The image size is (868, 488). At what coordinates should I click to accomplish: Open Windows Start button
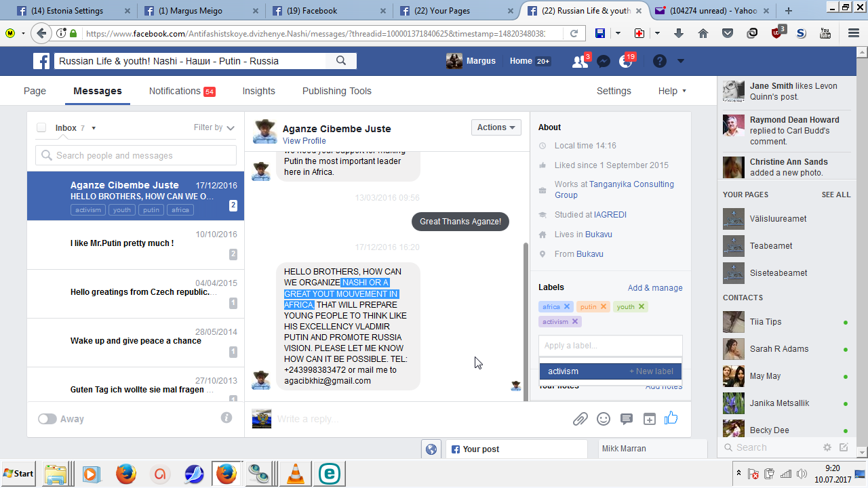[19, 474]
